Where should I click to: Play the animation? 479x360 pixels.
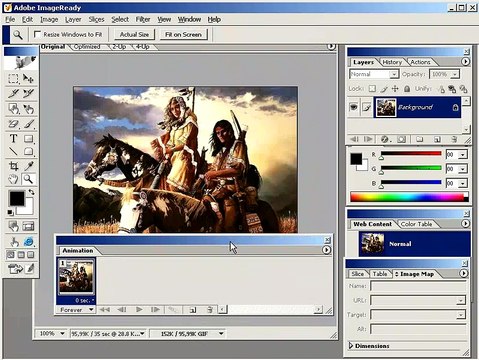coord(139,310)
